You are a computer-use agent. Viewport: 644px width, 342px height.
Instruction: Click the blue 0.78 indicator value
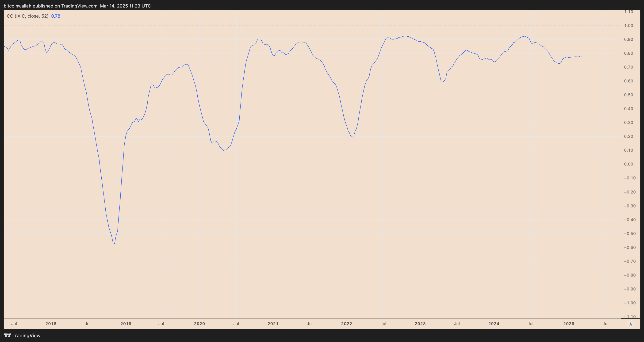[x=56, y=16]
